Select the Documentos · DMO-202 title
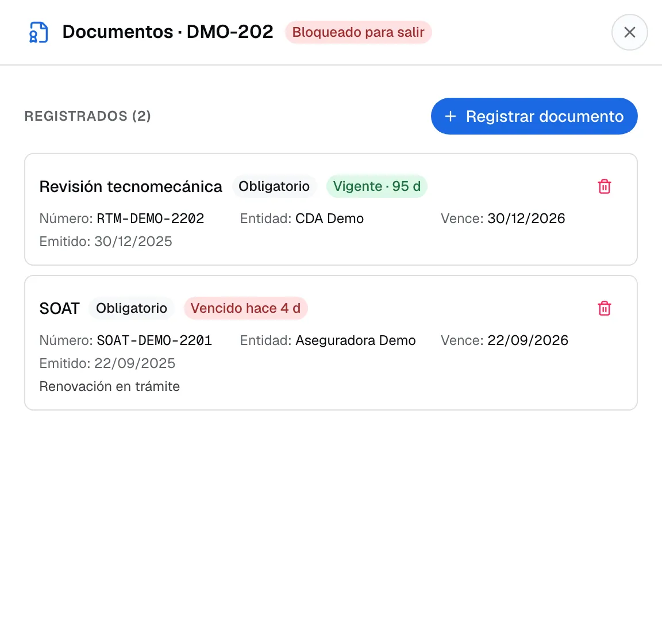Image resolution: width=662 pixels, height=644 pixels. (168, 32)
